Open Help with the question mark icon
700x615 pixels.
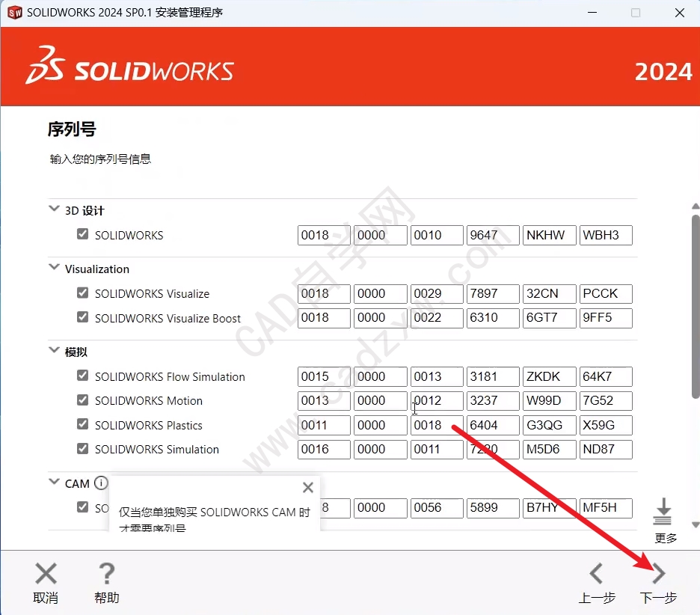[x=107, y=573]
